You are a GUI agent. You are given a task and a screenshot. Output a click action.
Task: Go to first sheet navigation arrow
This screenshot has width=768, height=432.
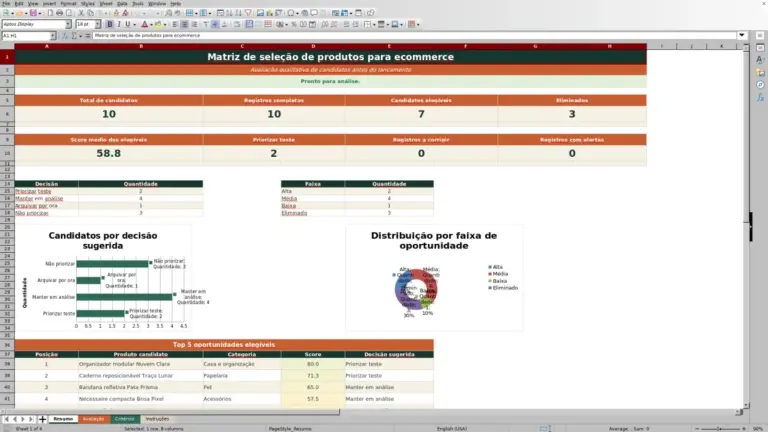[6, 419]
